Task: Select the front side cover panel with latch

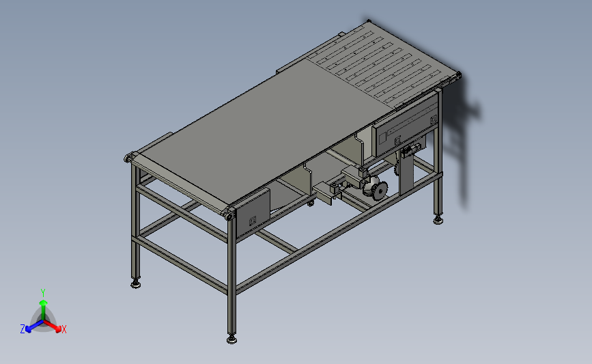Action: point(252,213)
